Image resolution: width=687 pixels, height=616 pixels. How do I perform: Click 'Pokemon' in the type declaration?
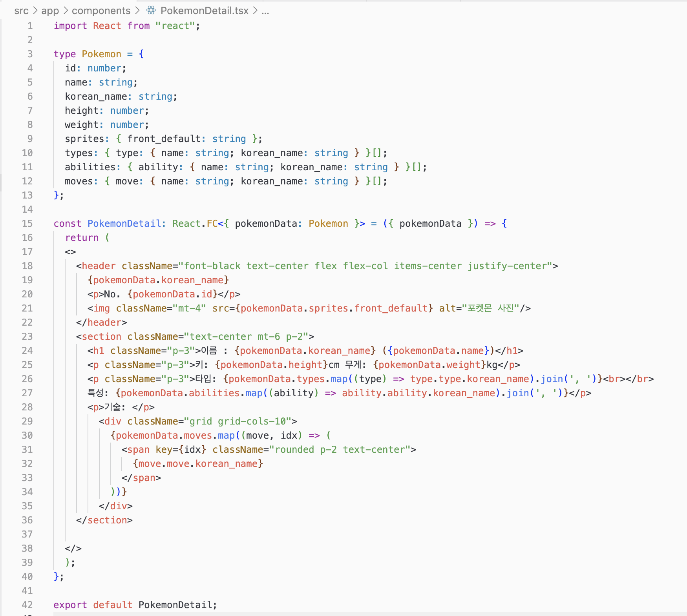pyautogui.click(x=101, y=54)
